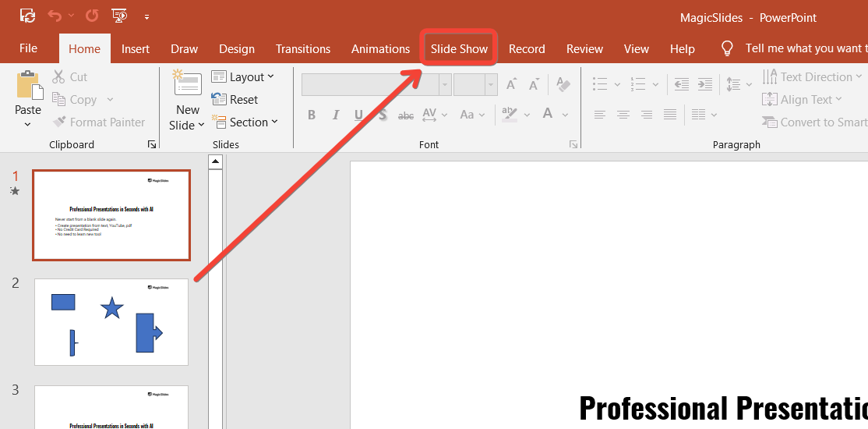Screen dimensions: 868x429
Task: Click the font color A button
Action: click(548, 114)
